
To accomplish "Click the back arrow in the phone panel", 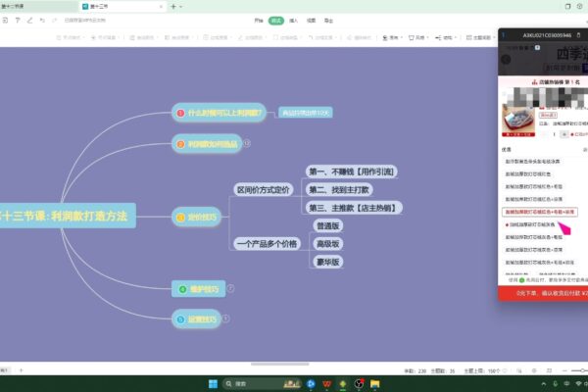I will tap(506, 59).
